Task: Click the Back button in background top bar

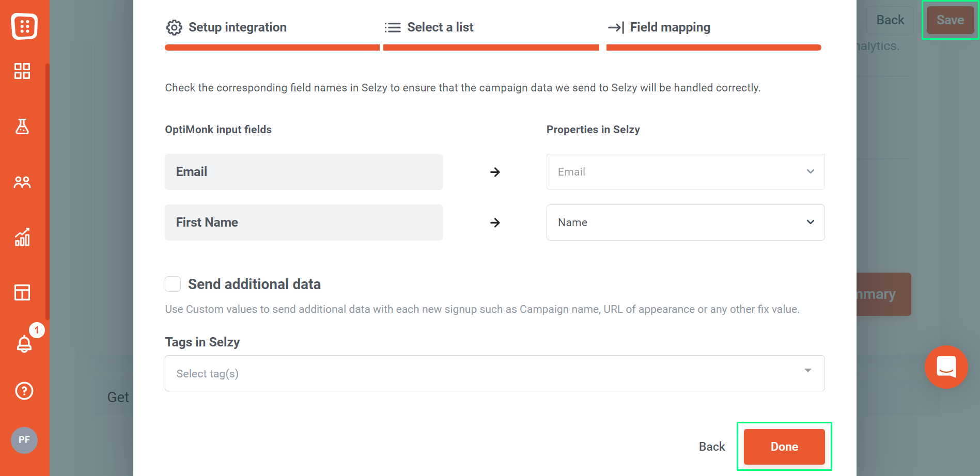Action: tap(890, 20)
